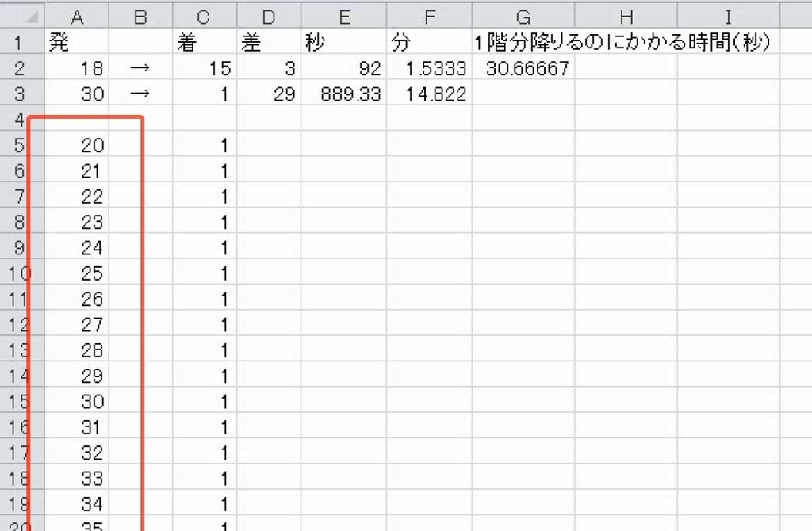Click cell with value 33
Screen dimensions: 812x531
pyautogui.click(x=77, y=478)
